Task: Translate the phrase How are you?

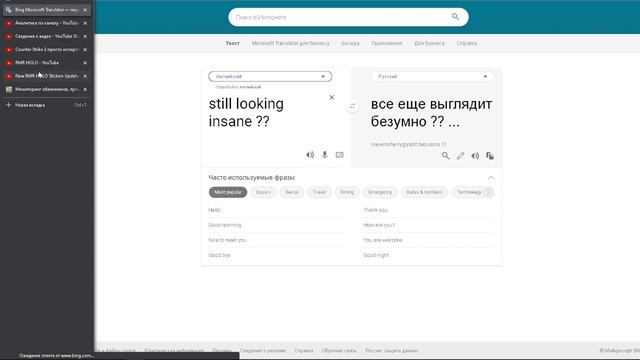Action: pos(379,225)
